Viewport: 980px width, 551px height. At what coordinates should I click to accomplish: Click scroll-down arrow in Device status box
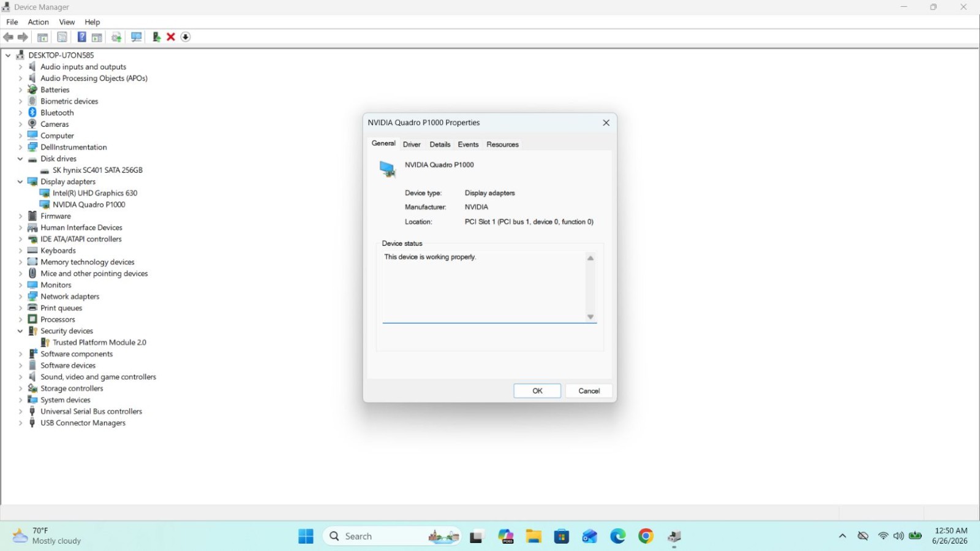coord(590,317)
